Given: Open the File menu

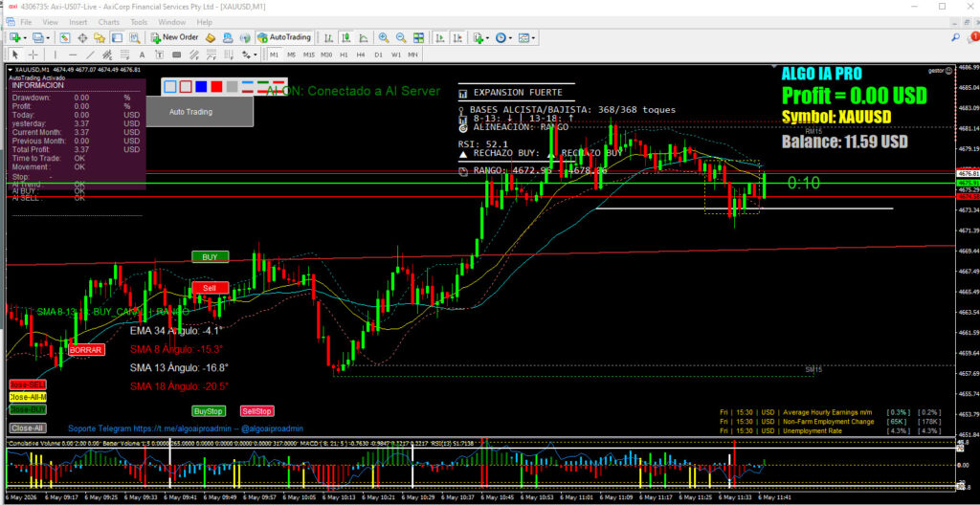Looking at the screenshot, I should 26,22.
